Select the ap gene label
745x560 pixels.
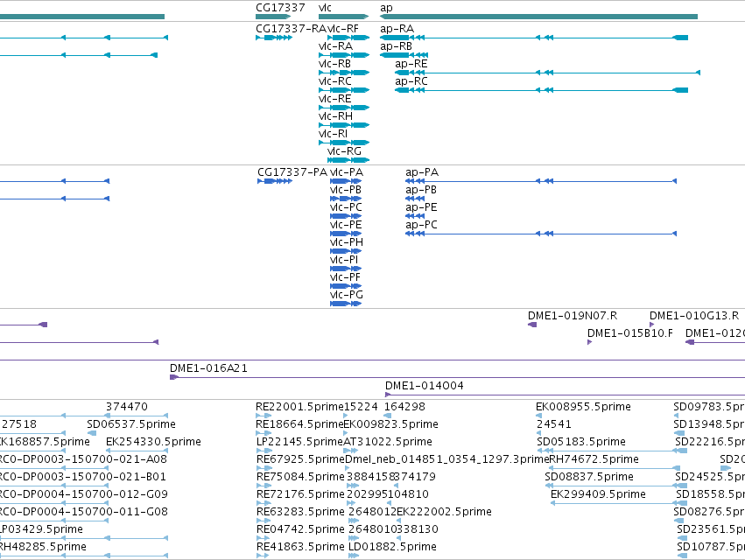pyautogui.click(x=386, y=8)
